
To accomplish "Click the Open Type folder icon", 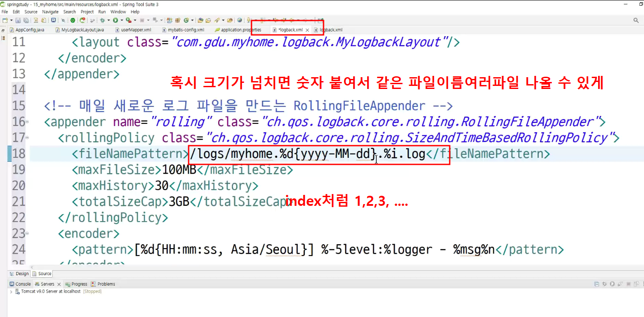I will (x=200, y=20).
